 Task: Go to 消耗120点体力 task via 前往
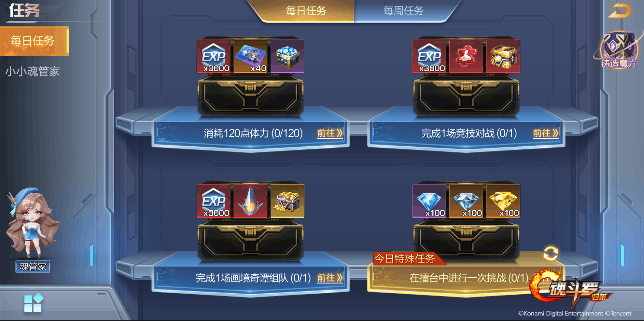(330, 133)
